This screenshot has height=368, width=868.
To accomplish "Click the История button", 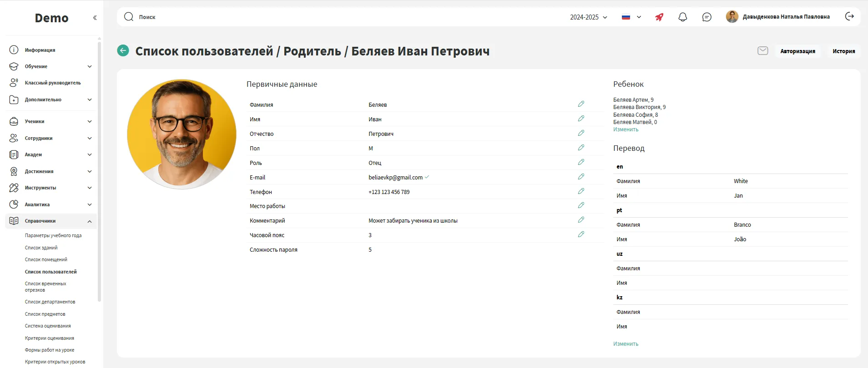I will click(x=843, y=51).
